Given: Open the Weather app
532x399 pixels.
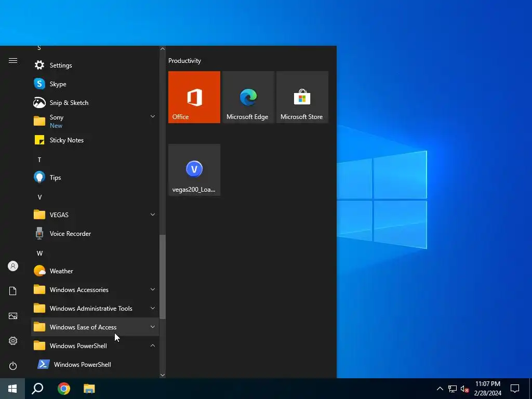Looking at the screenshot, I should point(95,271).
